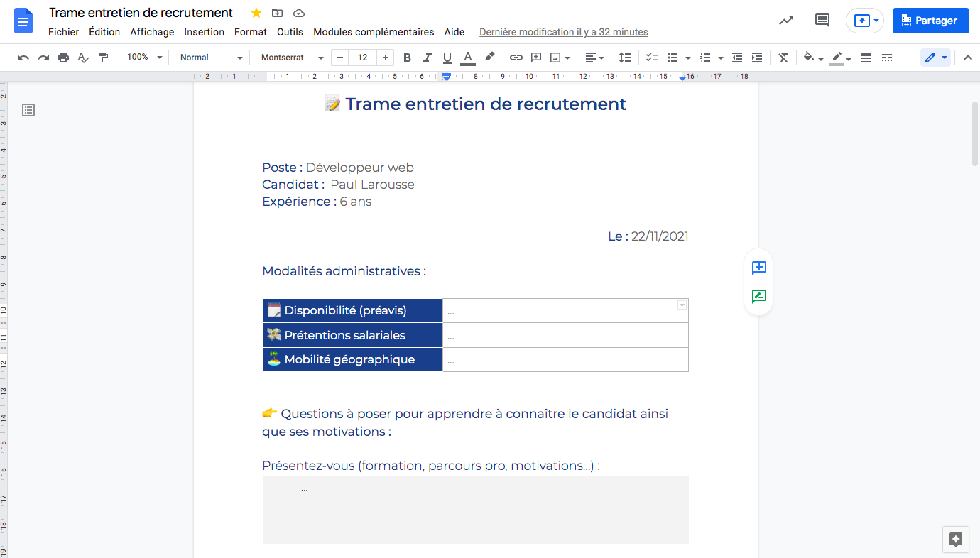Highlight text with the marker tool
The height and width of the screenshot is (558, 980).
(489, 58)
